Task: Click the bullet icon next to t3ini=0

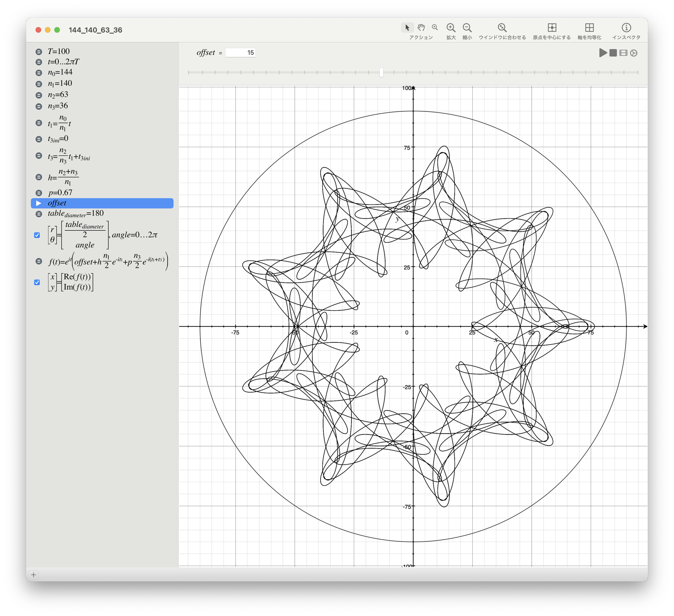Action: click(39, 139)
